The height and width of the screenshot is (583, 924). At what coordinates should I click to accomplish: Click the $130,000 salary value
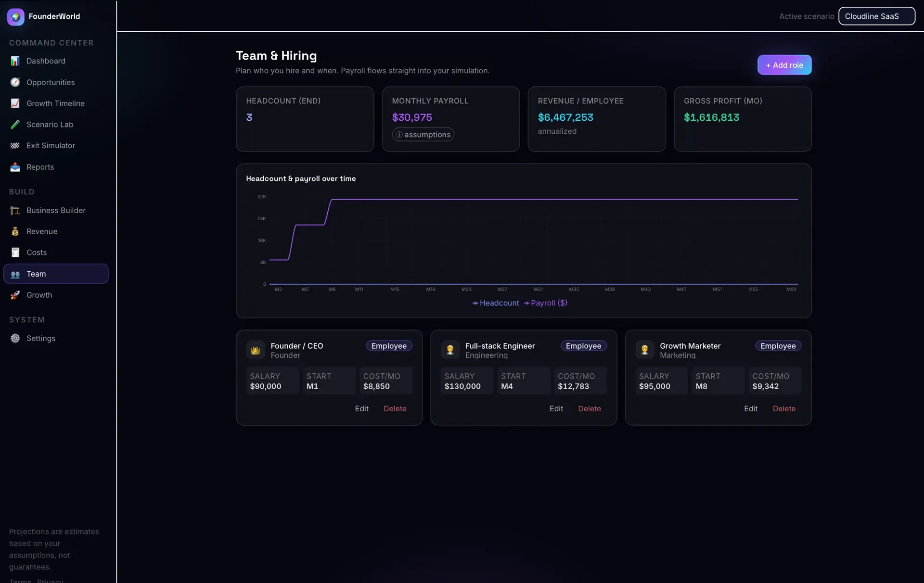coord(462,387)
